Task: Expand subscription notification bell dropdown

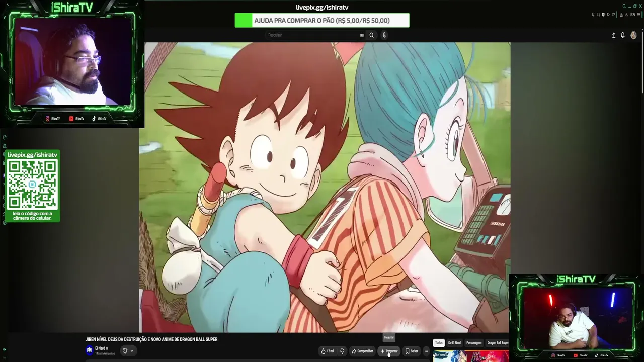Action: (128, 351)
